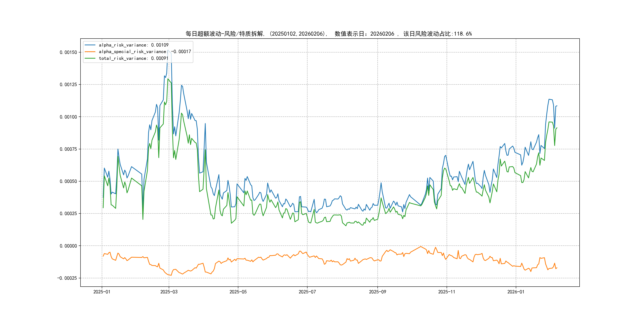This screenshot has width=644, height=322.
Task: Click the -0.00025 y-axis tick label
Action: tap(67, 278)
